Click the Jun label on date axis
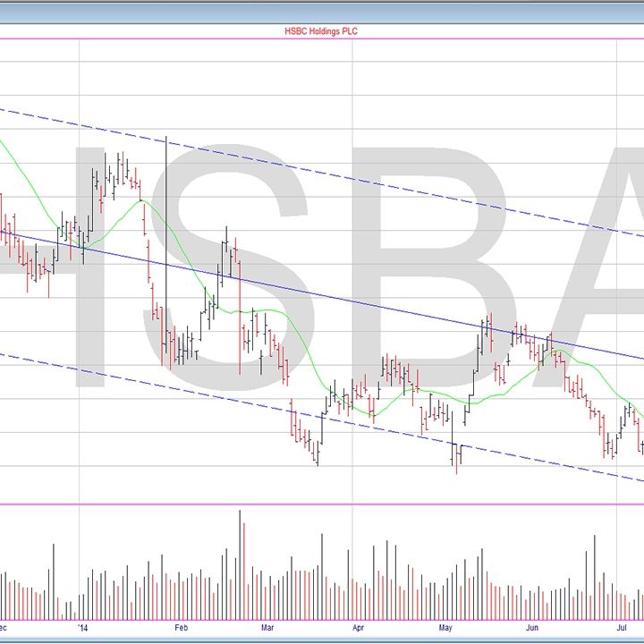This screenshot has width=644, height=644. (532, 628)
